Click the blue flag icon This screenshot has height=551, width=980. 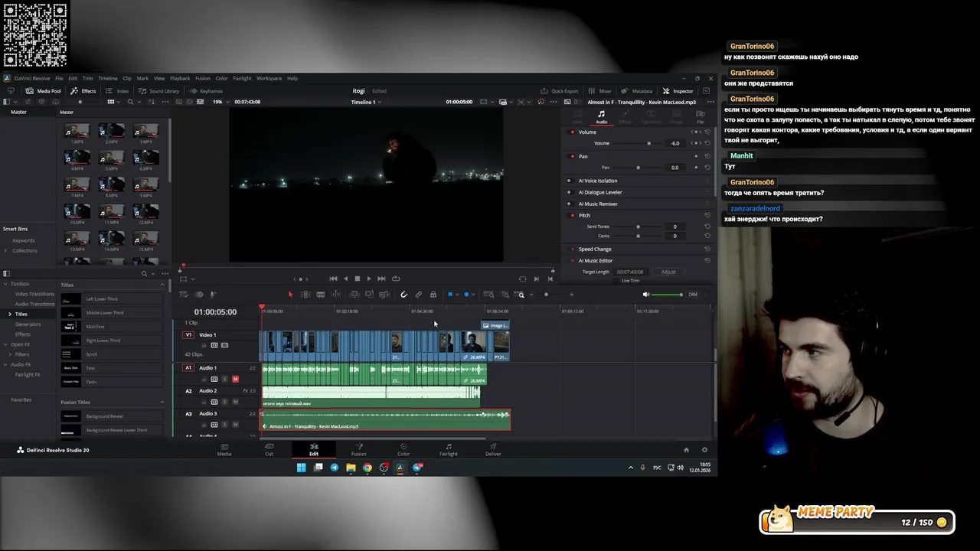pos(449,295)
